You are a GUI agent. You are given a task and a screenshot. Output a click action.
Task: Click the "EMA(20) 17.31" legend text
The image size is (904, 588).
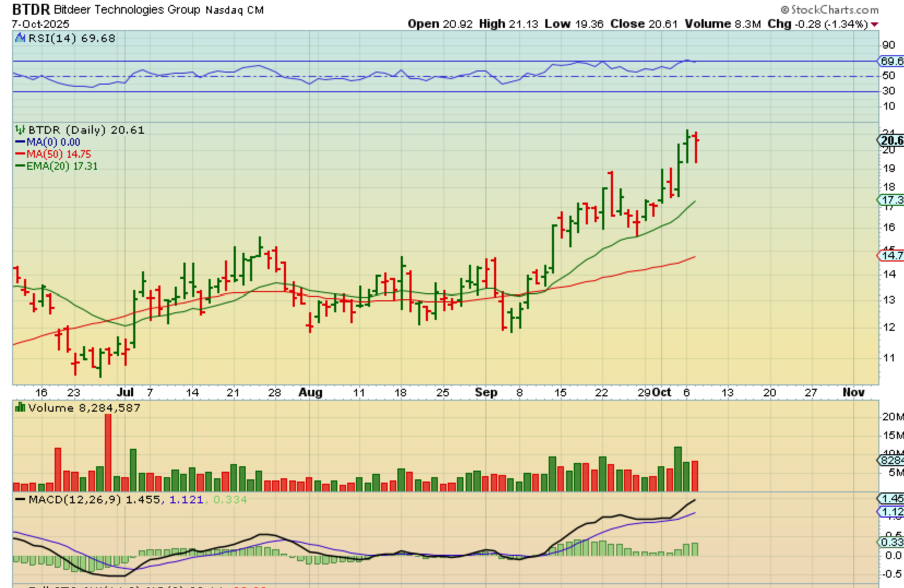(62, 166)
